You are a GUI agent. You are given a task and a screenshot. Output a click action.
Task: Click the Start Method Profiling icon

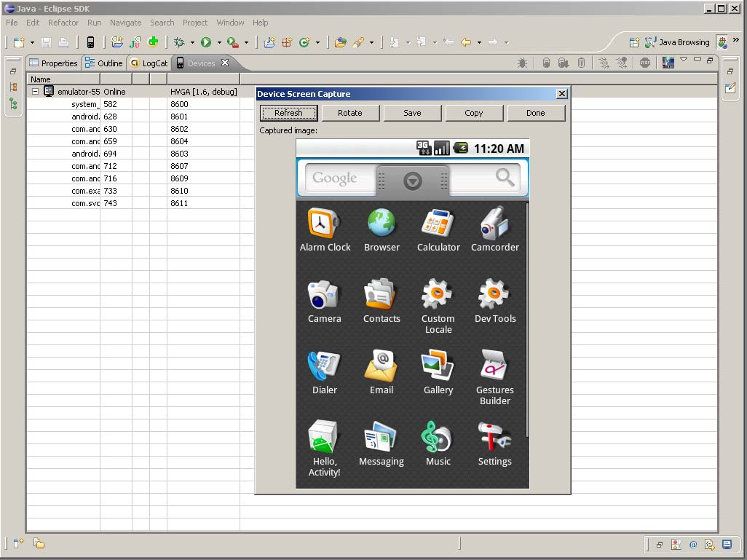click(x=622, y=63)
